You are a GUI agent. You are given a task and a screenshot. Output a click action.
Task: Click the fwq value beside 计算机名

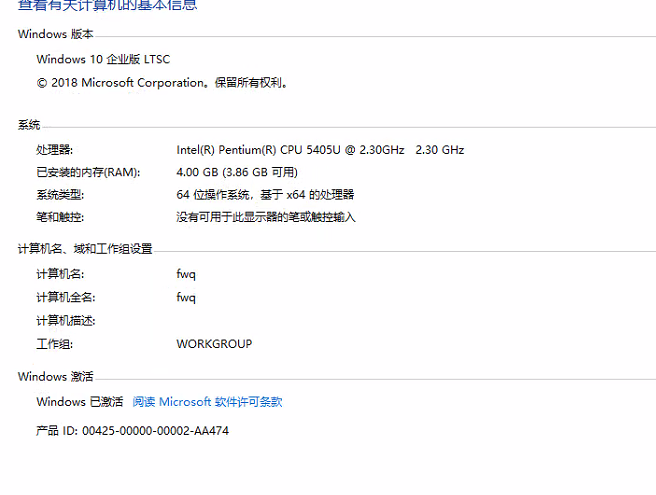(x=186, y=274)
